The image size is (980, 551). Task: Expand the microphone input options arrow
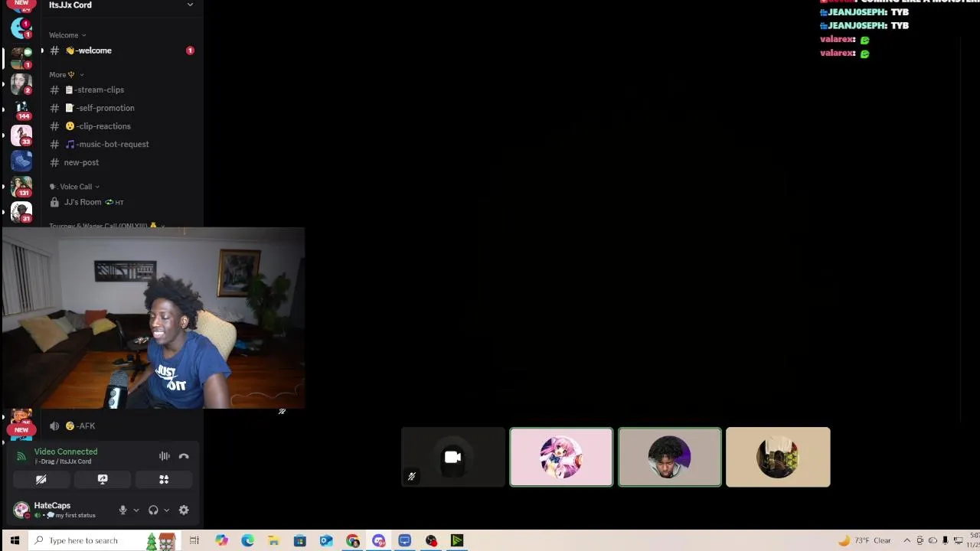[136, 510]
